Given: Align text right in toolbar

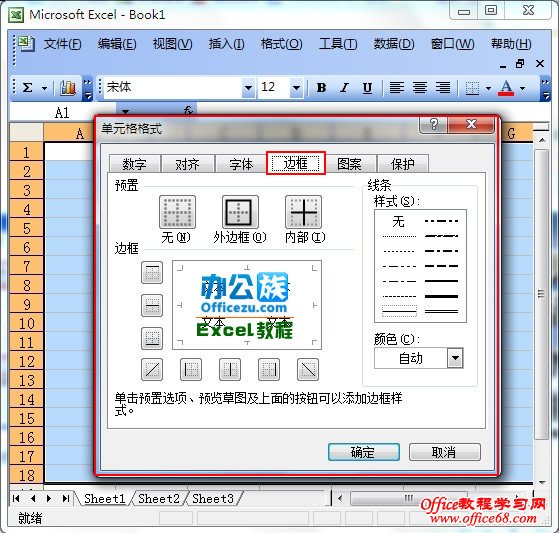Looking at the screenshot, I should (x=443, y=87).
